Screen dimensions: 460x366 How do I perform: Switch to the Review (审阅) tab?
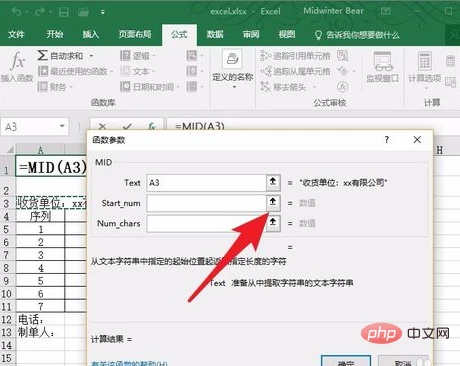pos(251,34)
